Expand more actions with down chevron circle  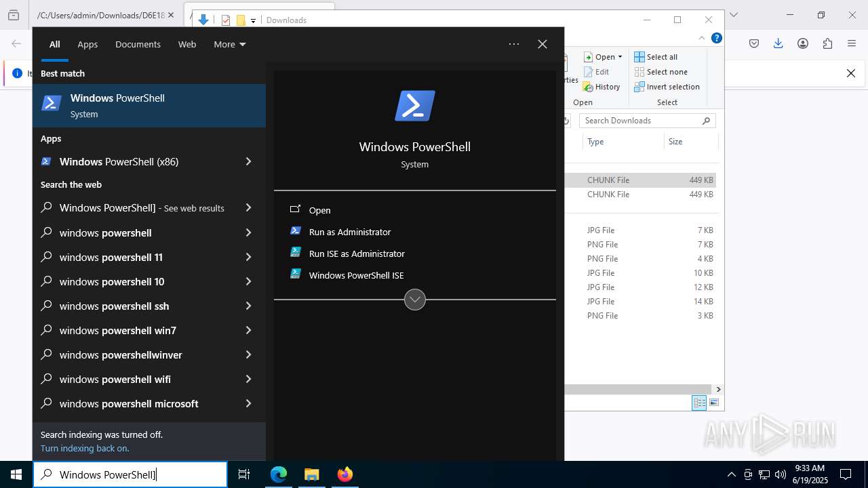click(x=415, y=300)
